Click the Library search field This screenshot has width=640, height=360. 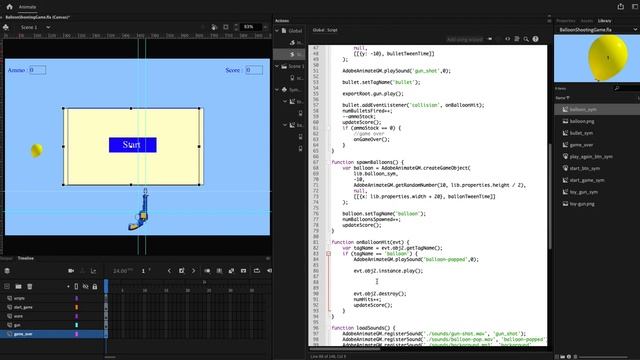click(626, 88)
